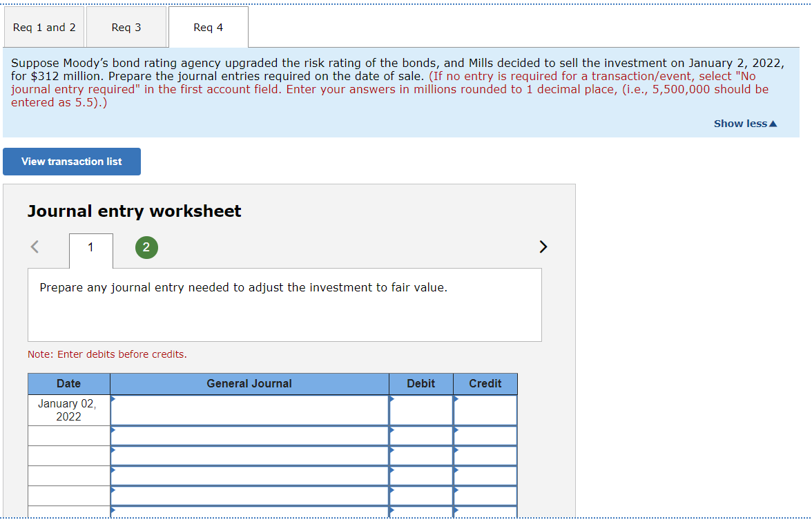
Task: Go to next journal entry arrow
Action: click(x=543, y=247)
